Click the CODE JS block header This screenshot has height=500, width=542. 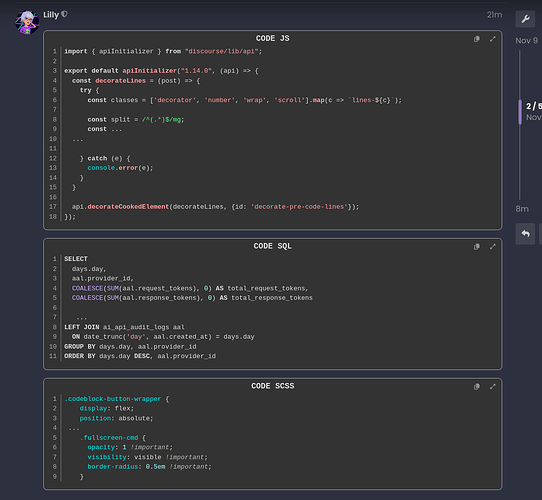coord(272,38)
